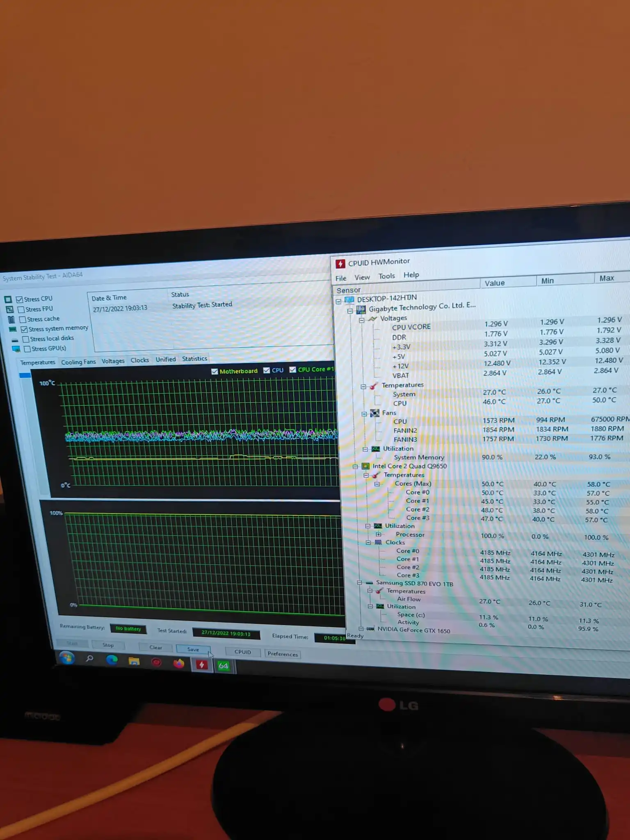Screen dimensions: 630x840
Task: Collapse the Intel Core 2 Quad Q9650 node
Action: tap(355, 467)
